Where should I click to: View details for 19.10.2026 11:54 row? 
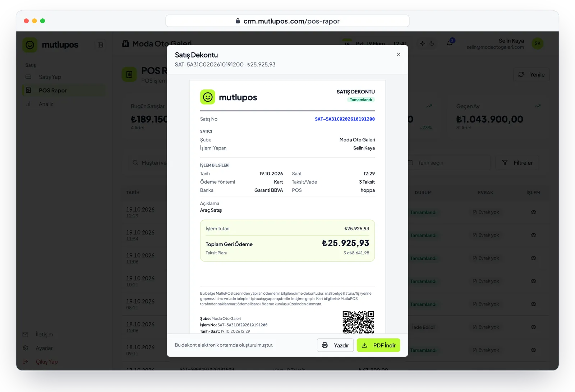[x=534, y=235]
